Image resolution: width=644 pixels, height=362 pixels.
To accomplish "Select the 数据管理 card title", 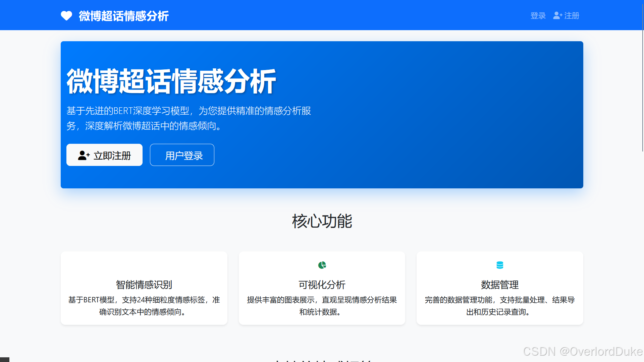I will 500,285.
